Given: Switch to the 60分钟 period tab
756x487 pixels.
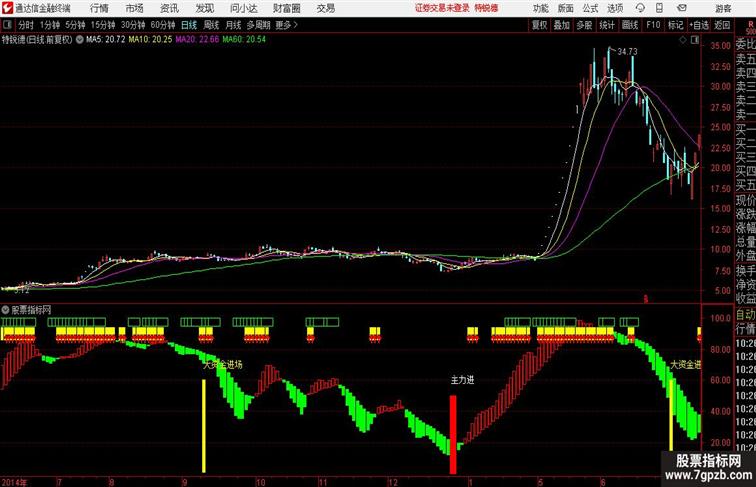Looking at the screenshot, I should pyautogui.click(x=163, y=25).
